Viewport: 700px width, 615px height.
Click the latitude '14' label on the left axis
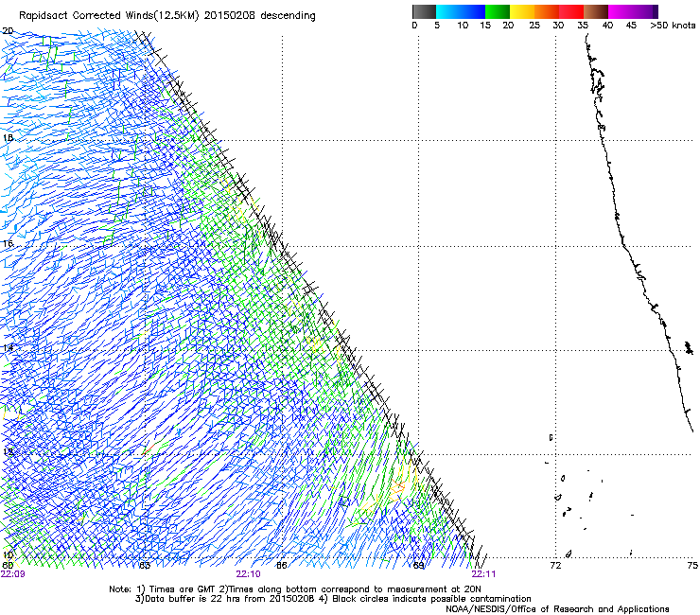[x=8, y=347]
